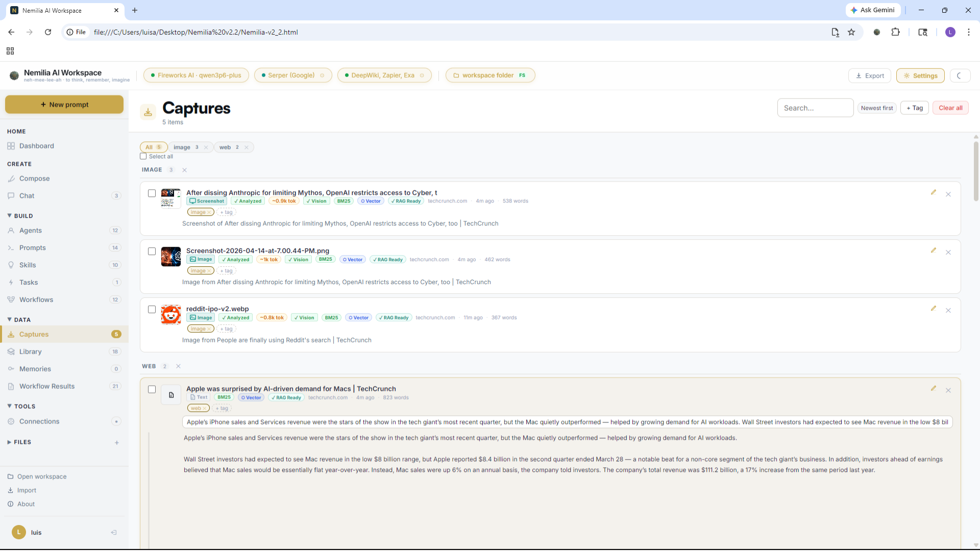The image size is (980, 551).
Task: Add a file with FILES plus icon
Action: tap(117, 443)
